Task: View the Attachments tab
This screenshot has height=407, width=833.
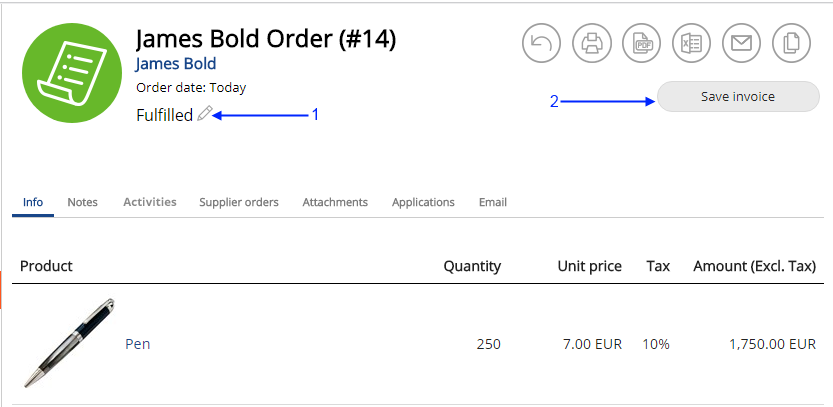Action: [335, 202]
